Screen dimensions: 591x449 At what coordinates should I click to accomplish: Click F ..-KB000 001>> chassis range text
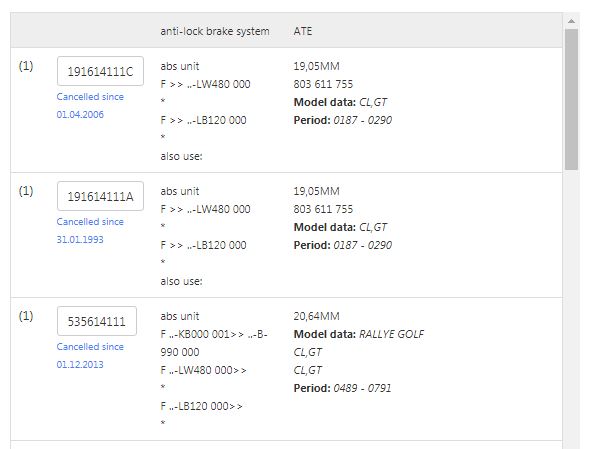pyautogui.click(x=202, y=334)
